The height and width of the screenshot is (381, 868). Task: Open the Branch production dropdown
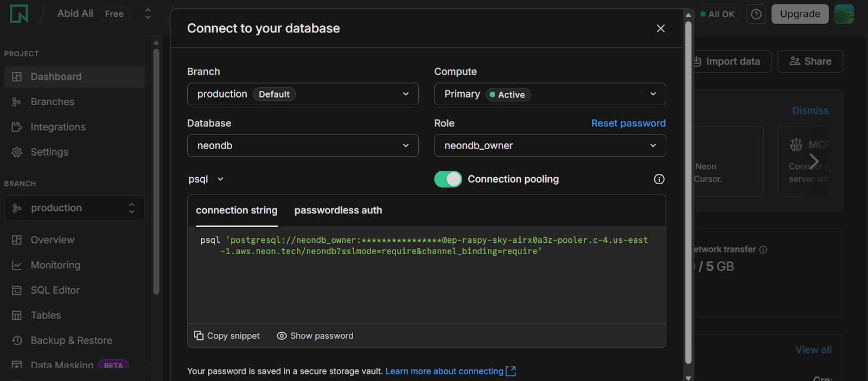click(303, 94)
